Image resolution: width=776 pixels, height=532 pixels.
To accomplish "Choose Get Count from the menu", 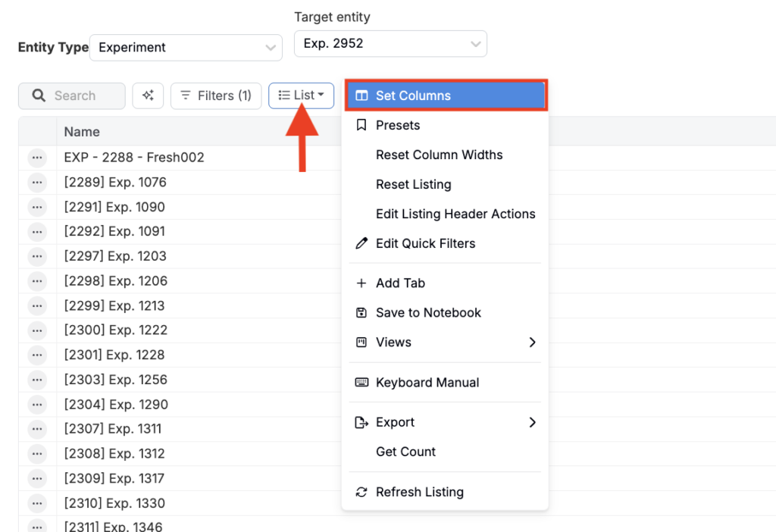I will click(x=405, y=452).
